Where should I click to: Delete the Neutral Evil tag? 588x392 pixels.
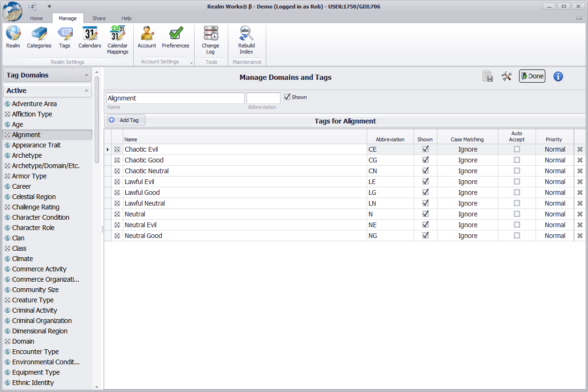click(x=580, y=225)
